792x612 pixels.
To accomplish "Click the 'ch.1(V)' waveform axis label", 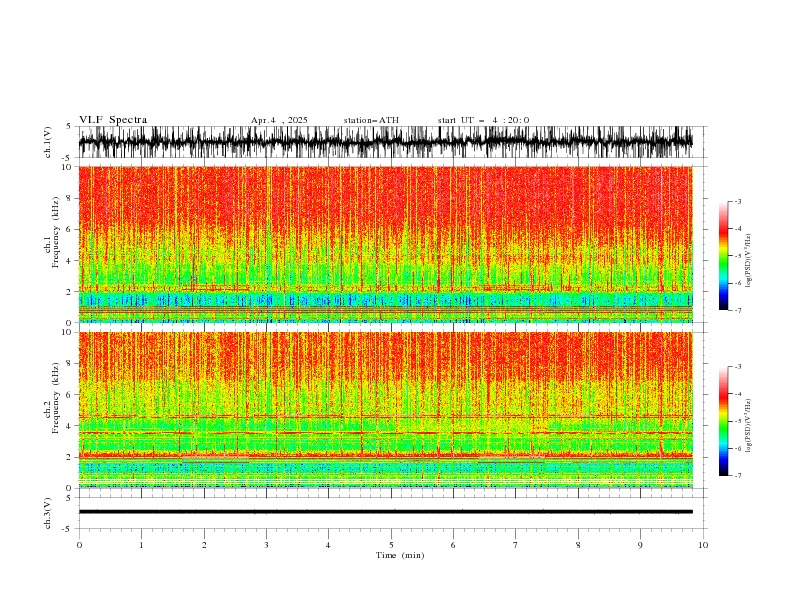I will (x=48, y=142).
